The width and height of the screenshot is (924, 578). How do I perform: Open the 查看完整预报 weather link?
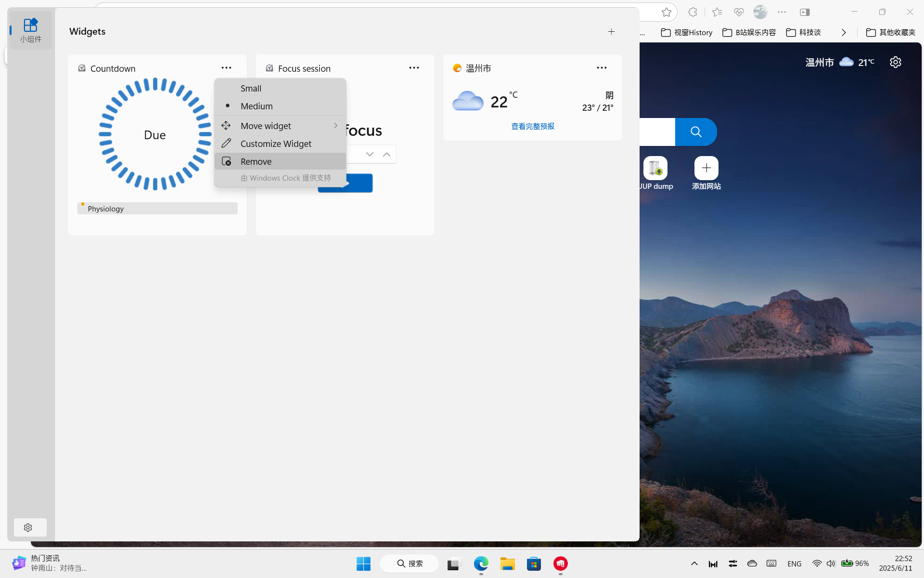click(x=532, y=126)
